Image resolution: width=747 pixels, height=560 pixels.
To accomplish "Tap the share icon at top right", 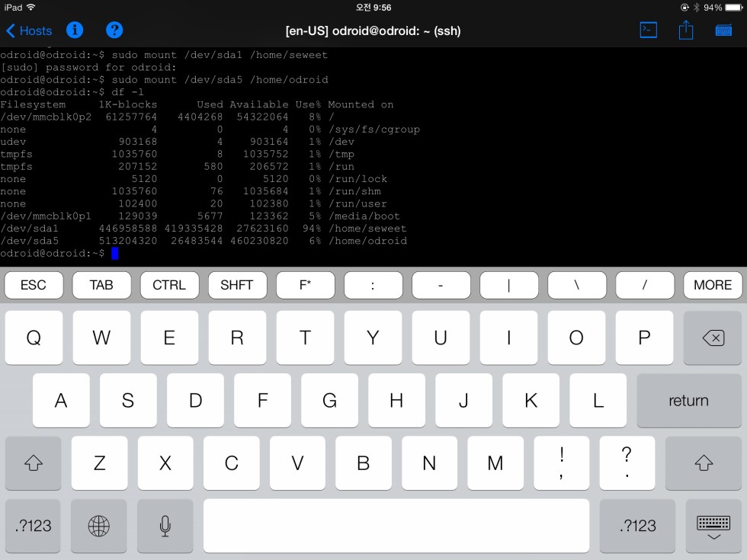I will tap(686, 30).
